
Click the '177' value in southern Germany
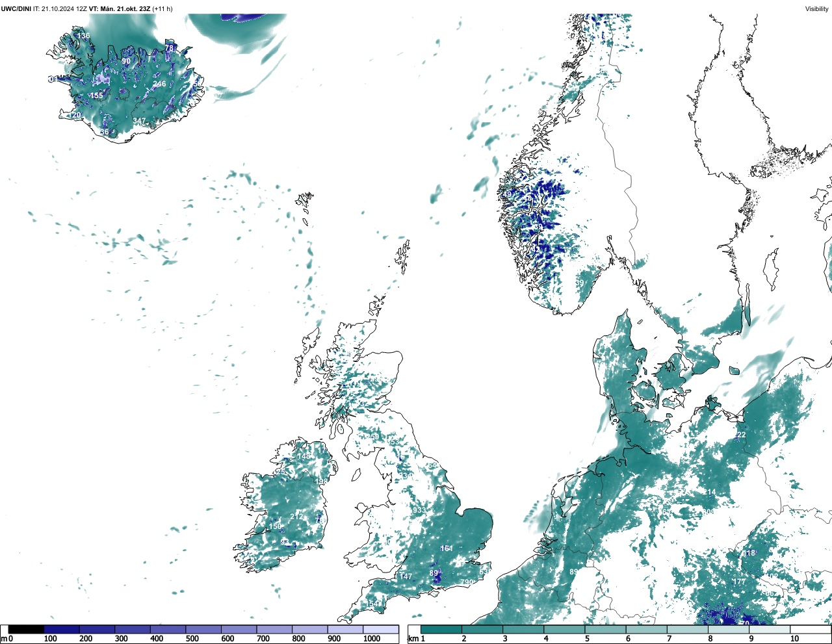coord(739,582)
